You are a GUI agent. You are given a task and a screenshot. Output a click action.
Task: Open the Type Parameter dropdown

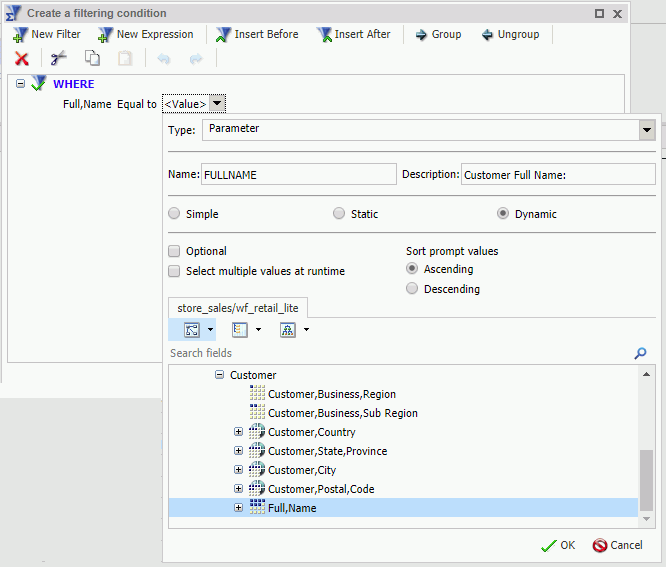646,129
